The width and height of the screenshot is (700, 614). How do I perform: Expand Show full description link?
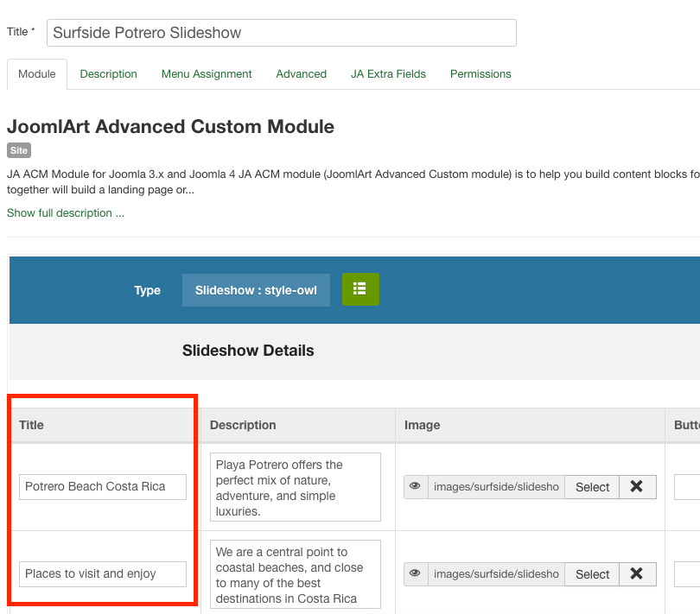[66, 213]
